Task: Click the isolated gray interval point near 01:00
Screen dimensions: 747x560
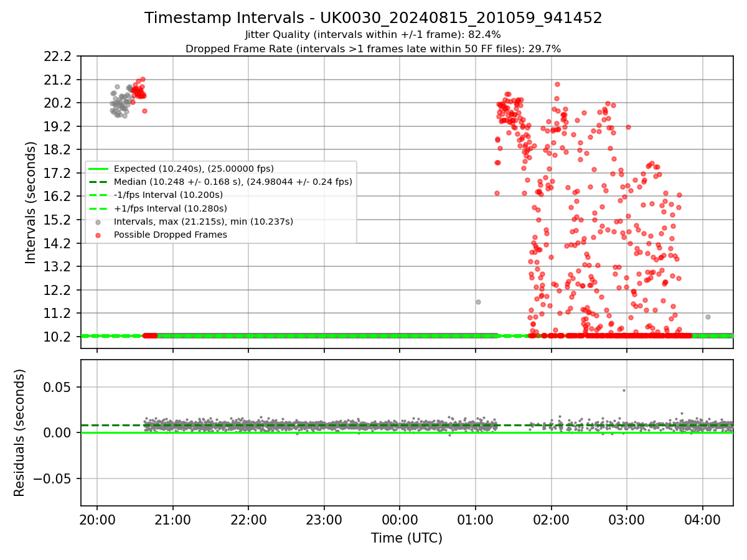Action: pos(478,302)
